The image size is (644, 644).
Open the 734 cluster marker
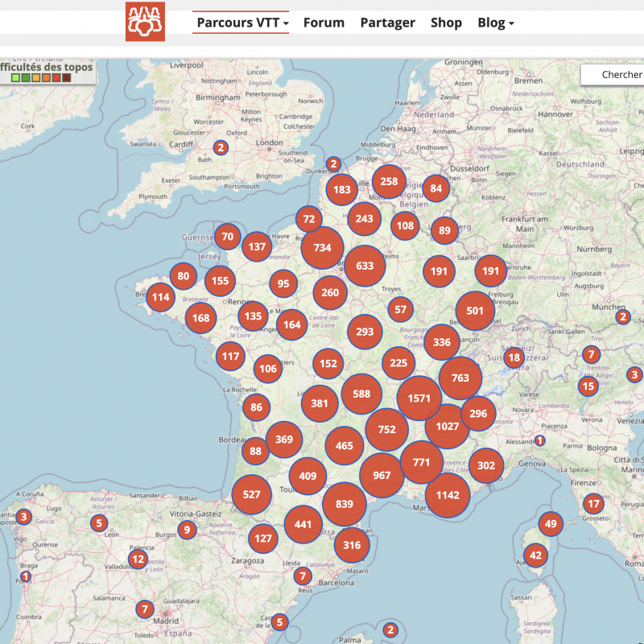point(323,247)
